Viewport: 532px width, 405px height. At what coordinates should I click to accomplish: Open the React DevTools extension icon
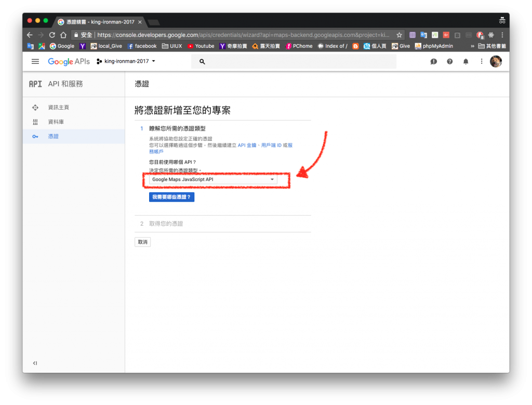pyautogui.click(x=491, y=35)
